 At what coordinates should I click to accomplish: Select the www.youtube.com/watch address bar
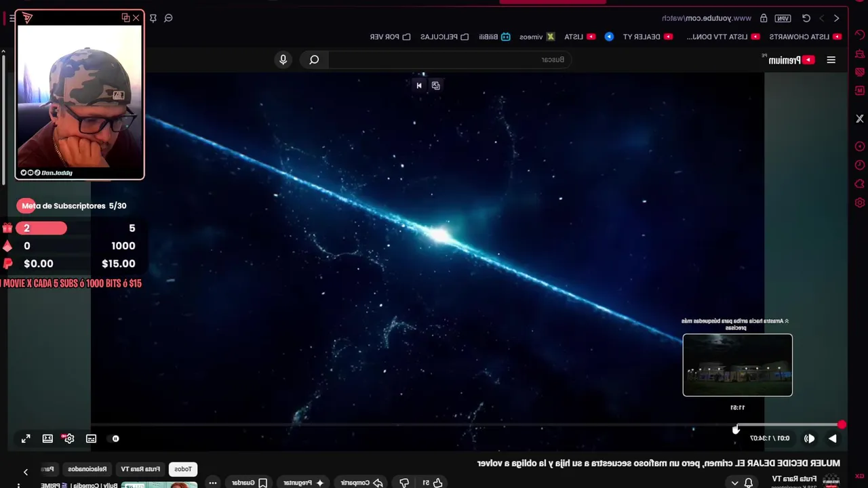[x=706, y=18]
